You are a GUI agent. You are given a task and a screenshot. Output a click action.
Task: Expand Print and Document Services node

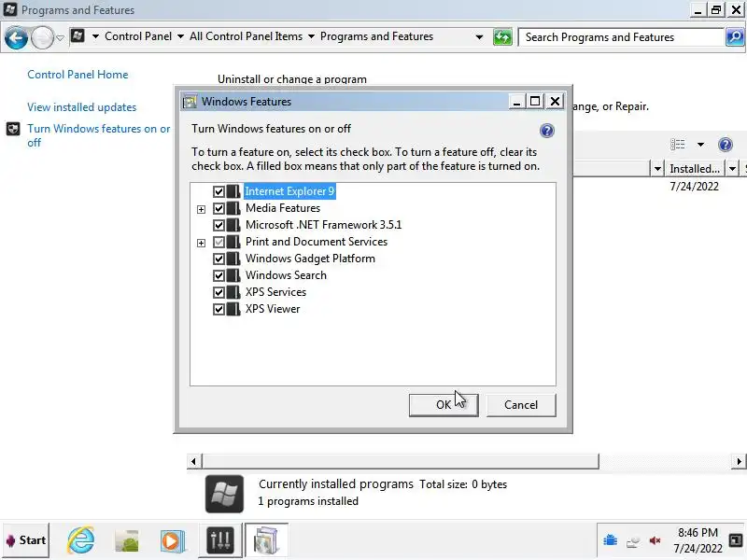tap(201, 243)
